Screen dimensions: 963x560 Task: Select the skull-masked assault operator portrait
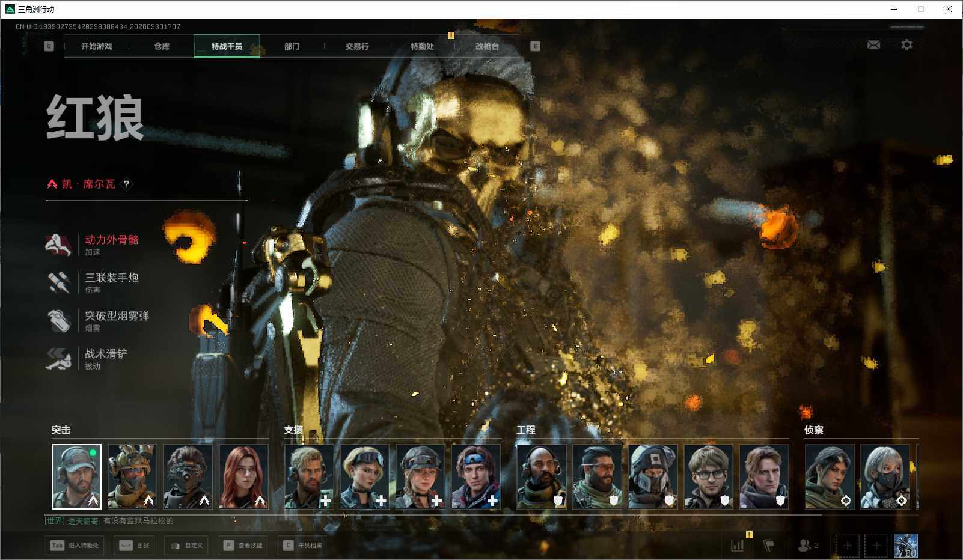coord(132,477)
